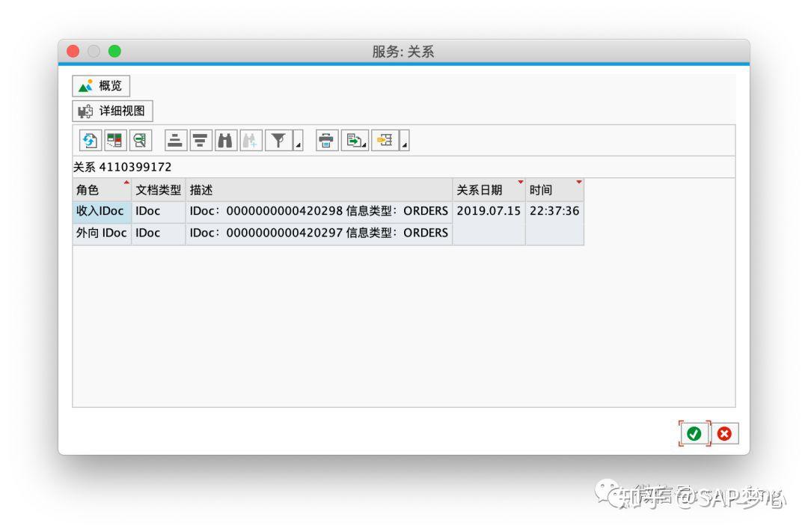This screenshot has width=808, height=532.
Task: Click the IDoc document type in 外向 IDoc row
Action: (158, 233)
